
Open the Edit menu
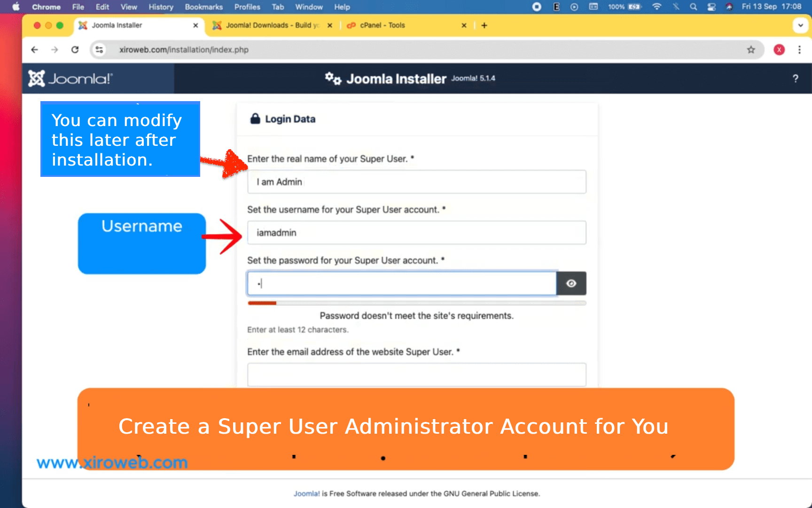coord(102,7)
